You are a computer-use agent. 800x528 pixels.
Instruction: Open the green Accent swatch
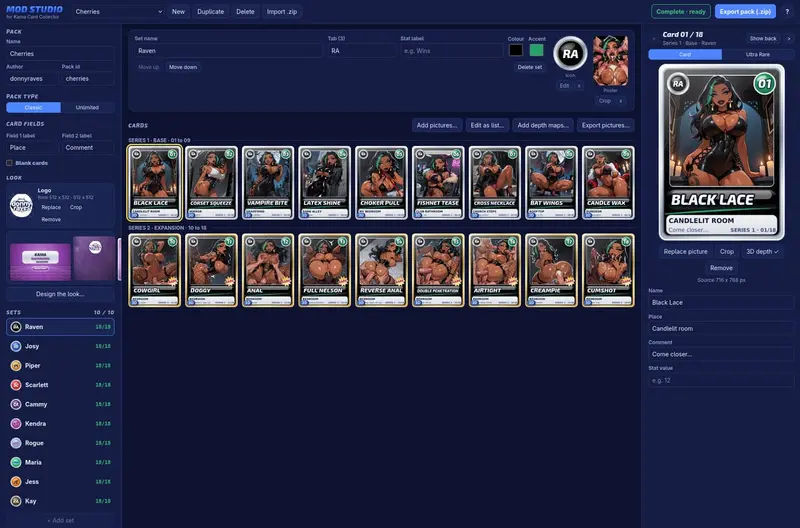[536, 50]
